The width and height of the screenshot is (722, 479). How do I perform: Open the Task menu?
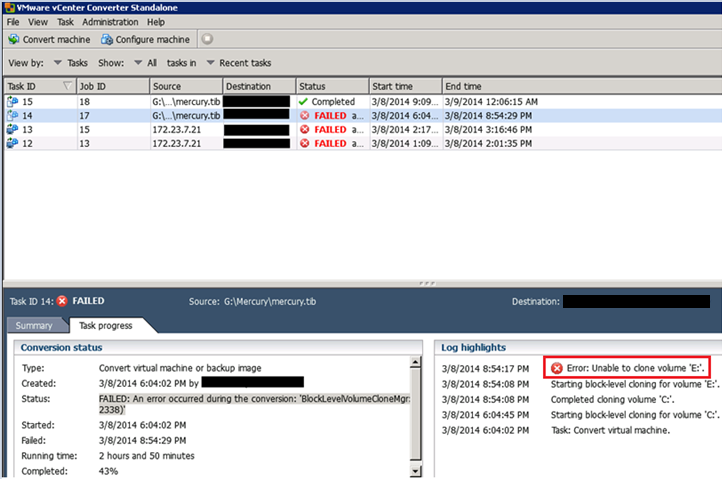click(x=65, y=22)
